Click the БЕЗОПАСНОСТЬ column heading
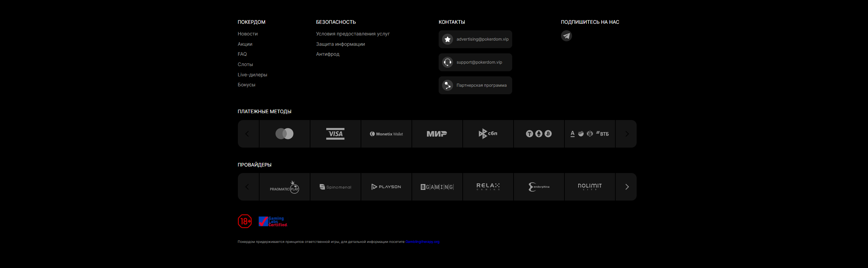Viewport: 868px width, 268px height. tap(336, 22)
